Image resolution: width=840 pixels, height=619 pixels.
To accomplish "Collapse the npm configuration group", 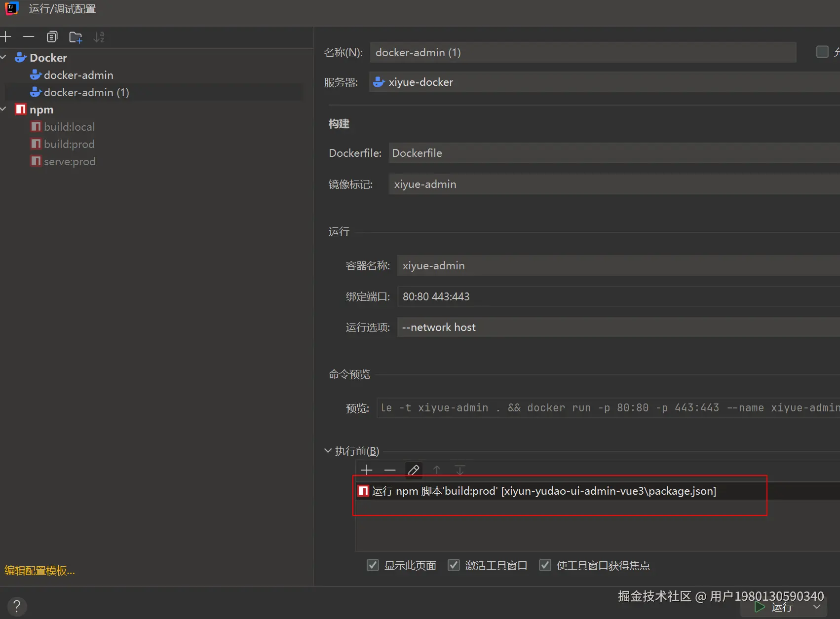I will pyautogui.click(x=3, y=109).
